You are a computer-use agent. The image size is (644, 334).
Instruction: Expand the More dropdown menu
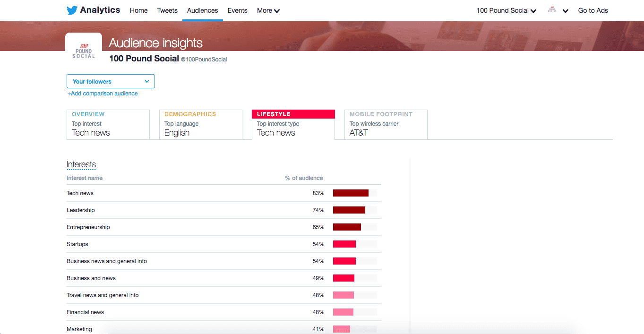pyautogui.click(x=268, y=10)
